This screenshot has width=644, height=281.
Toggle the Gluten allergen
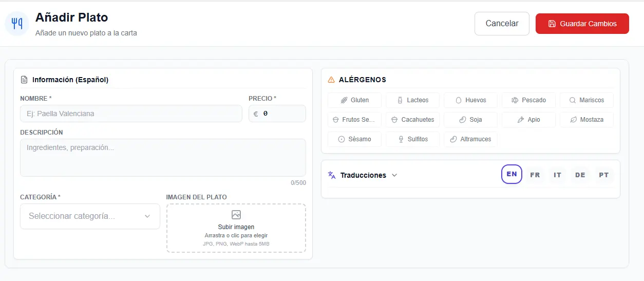(354, 100)
